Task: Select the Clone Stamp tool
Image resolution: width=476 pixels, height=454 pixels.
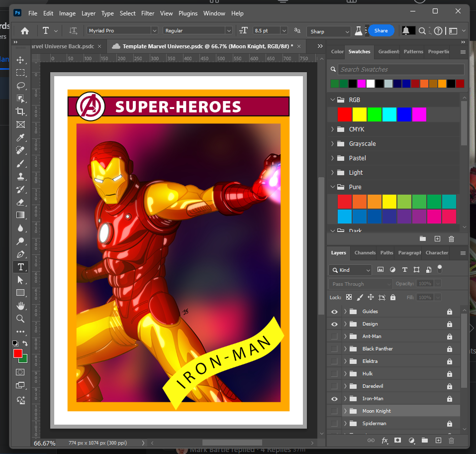Action: point(20,176)
